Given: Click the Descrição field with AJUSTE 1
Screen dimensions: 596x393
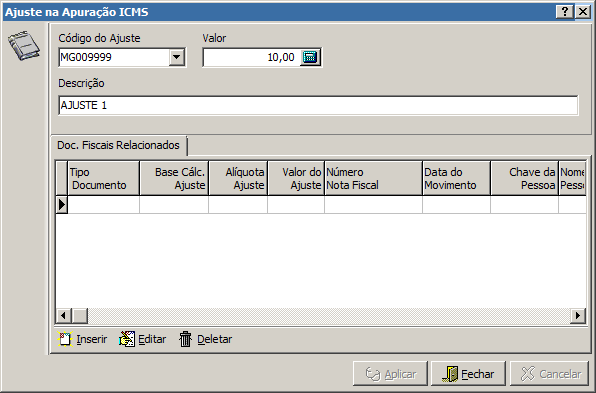Looking at the screenshot, I should pyautogui.click(x=318, y=105).
